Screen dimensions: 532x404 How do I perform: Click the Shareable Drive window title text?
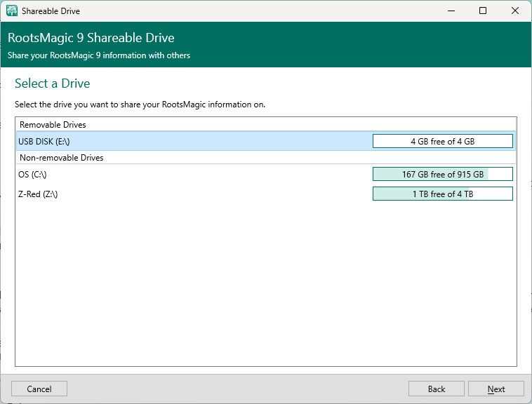(51, 11)
